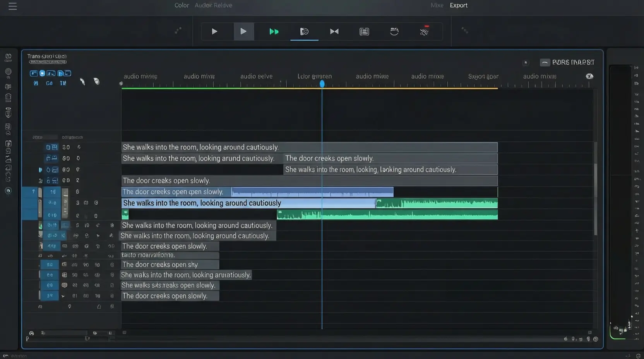644x359 pixels.
Task: Expand the bottom track using its arrow
Action: pos(63,296)
